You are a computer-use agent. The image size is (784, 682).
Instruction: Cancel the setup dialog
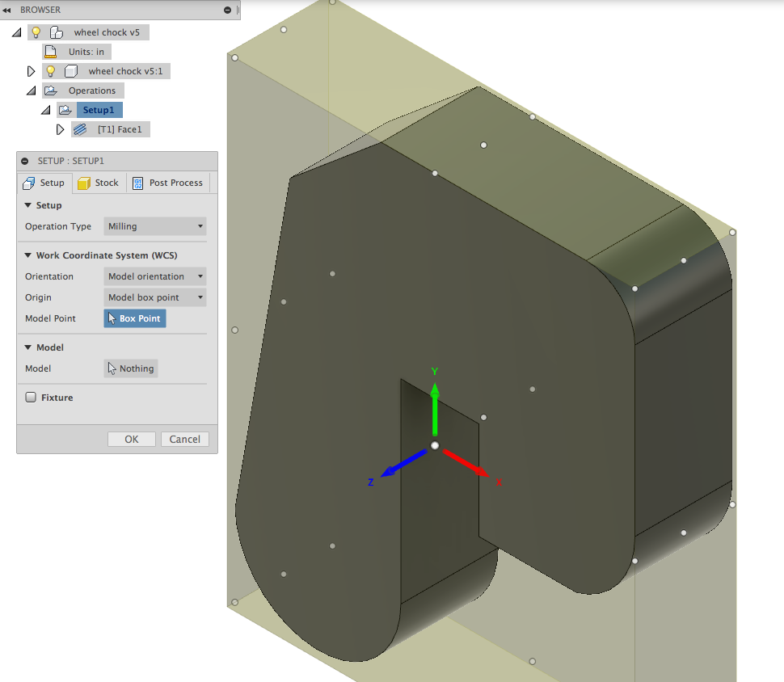click(185, 439)
